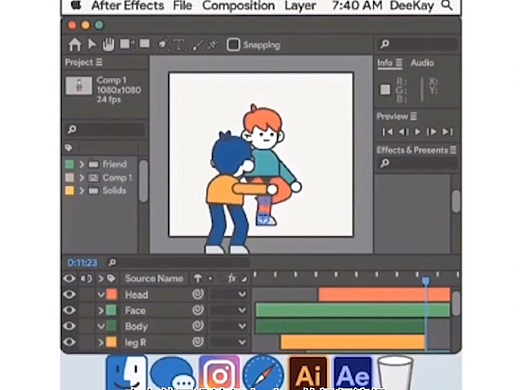This screenshot has height=390, width=520.
Task: Hide the Body layer with eye icon
Action: point(69,326)
